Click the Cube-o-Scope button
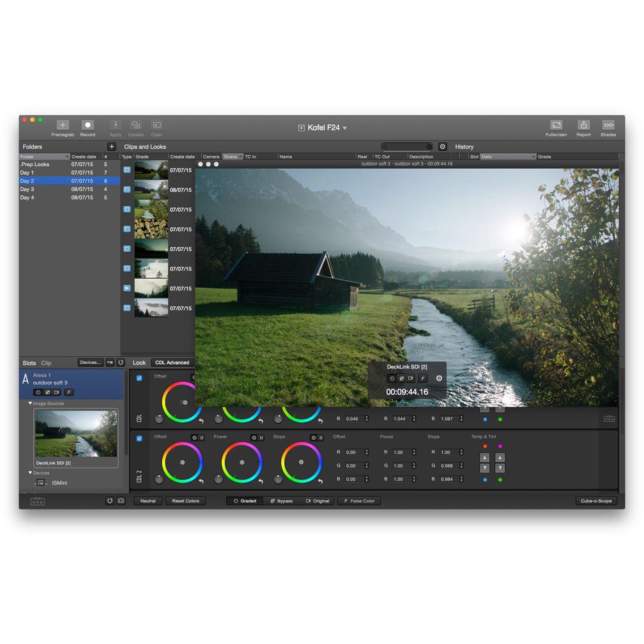Image resolution: width=644 pixels, height=644 pixels. click(x=595, y=500)
